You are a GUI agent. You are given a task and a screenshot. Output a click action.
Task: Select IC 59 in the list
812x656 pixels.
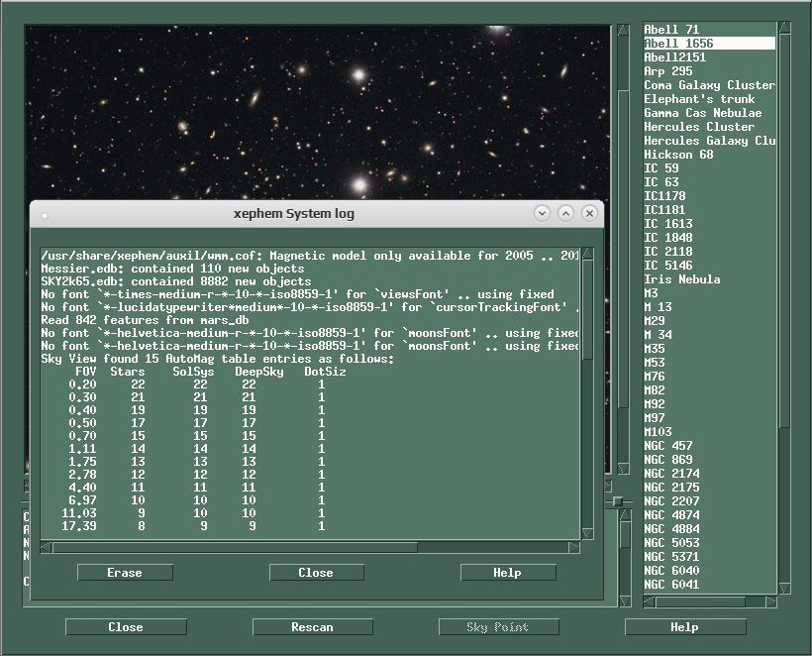(709, 168)
